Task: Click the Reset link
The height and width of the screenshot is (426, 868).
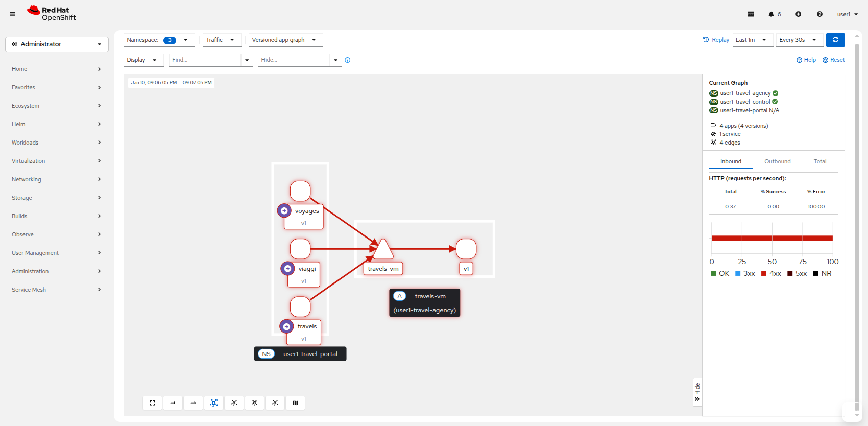Action: [833, 60]
